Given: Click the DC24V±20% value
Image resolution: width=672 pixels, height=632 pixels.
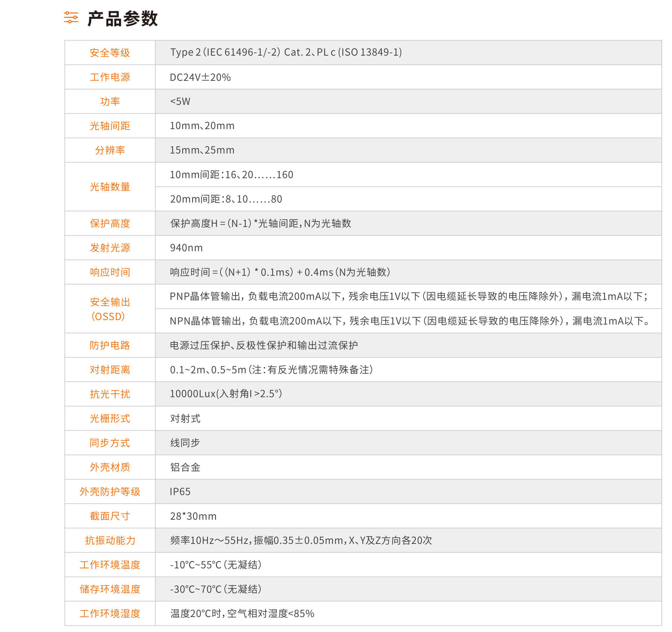Looking at the screenshot, I should click(x=200, y=77).
